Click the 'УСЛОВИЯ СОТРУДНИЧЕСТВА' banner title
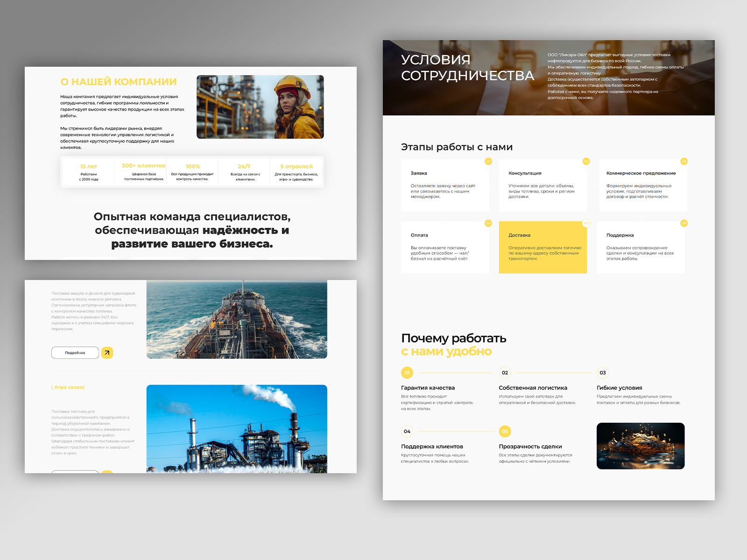Viewport: 747px width, 560px height. 467,67
